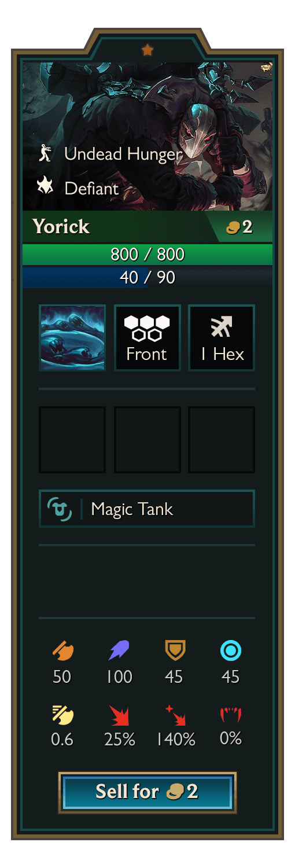Click the Magic Tank role icon
295x868 pixels.
(x=59, y=509)
